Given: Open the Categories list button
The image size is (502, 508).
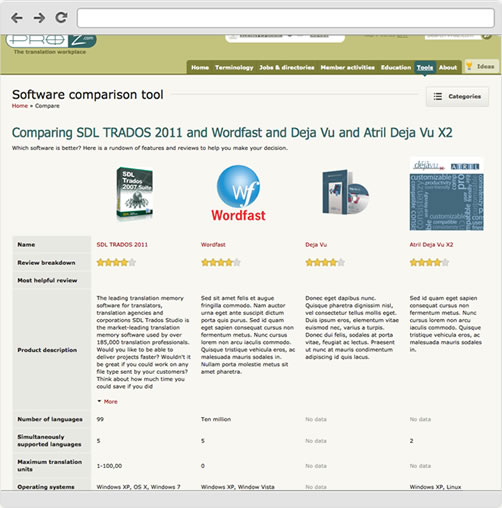Looking at the screenshot, I should coord(457,97).
